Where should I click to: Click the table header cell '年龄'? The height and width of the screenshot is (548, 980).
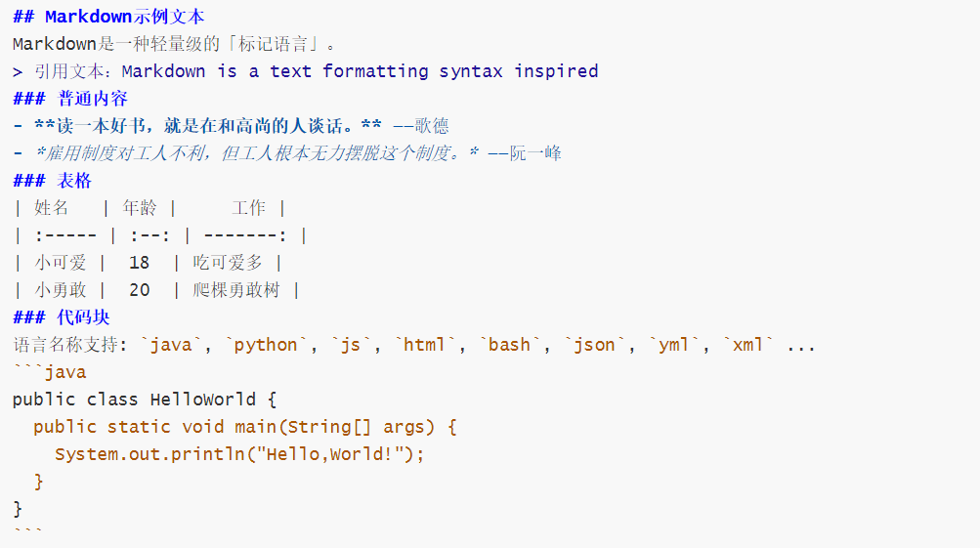pos(140,208)
